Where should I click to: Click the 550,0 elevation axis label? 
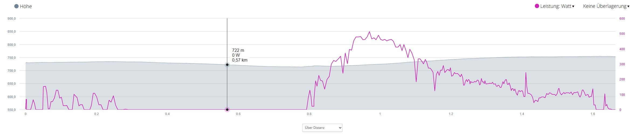click(12, 110)
